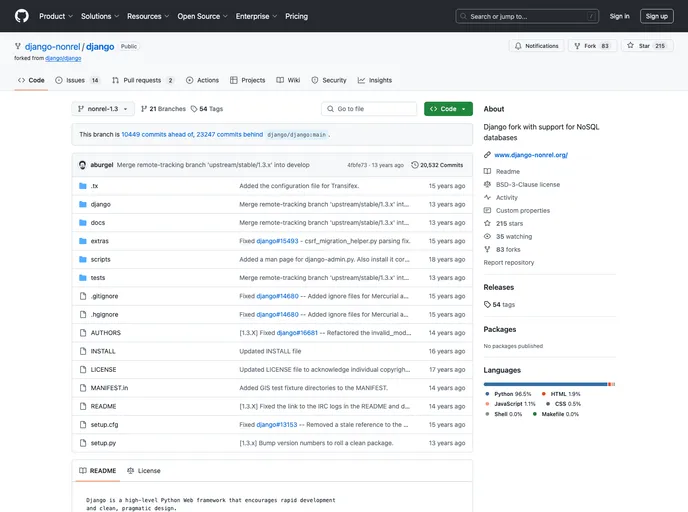Open django#15493 issue link
This screenshot has width=688, height=512.
[x=277, y=241]
